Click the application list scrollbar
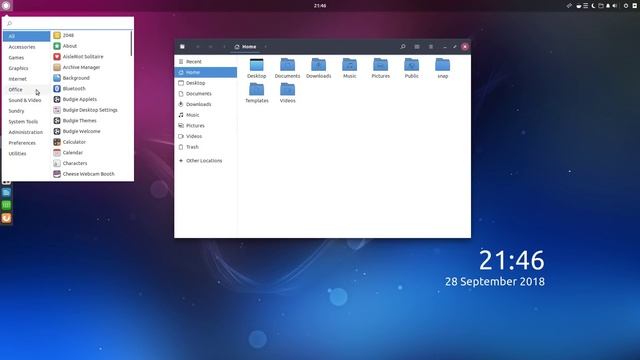The height and width of the screenshot is (360, 640). click(131, 44)
